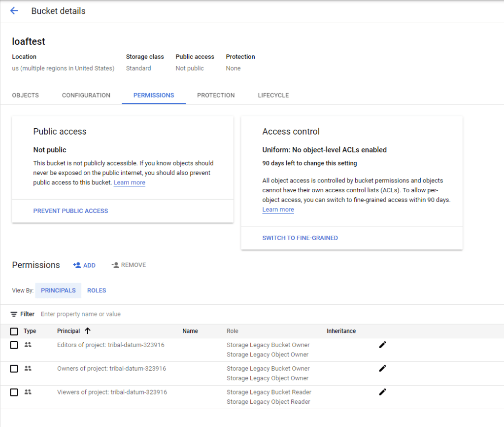Click the Prevent Public Access button
This screenshot has height=427, width=504.
pyautogui.click(x=70, y=211)
